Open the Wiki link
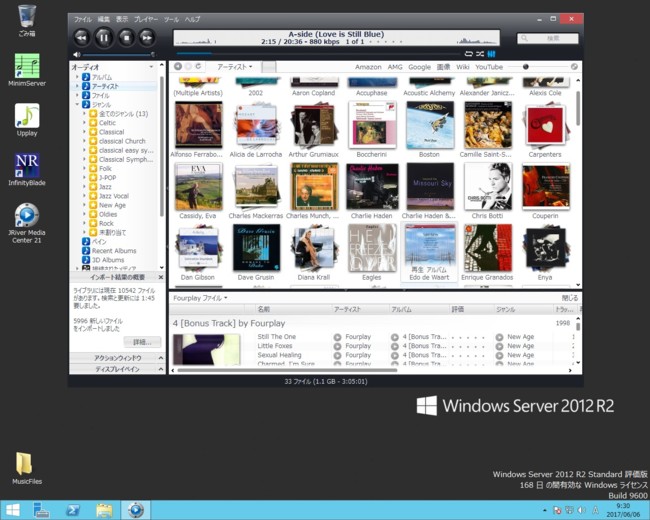Screen dimensions: 650x520 [x=463, y=67]
